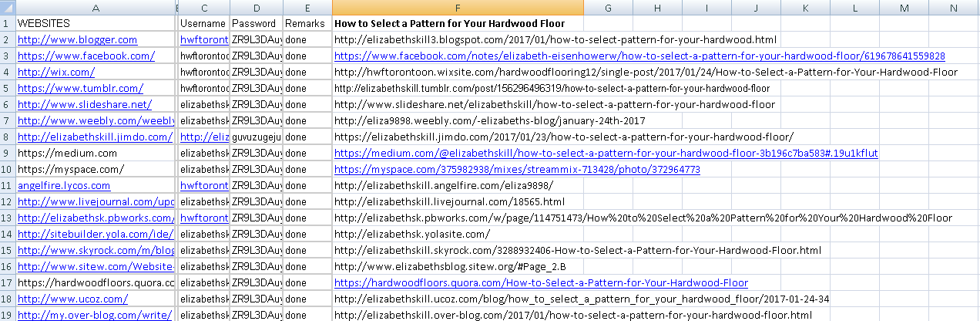Select row 14 header
This screenshot has height=321, width=980.
(x=7, y=234)
